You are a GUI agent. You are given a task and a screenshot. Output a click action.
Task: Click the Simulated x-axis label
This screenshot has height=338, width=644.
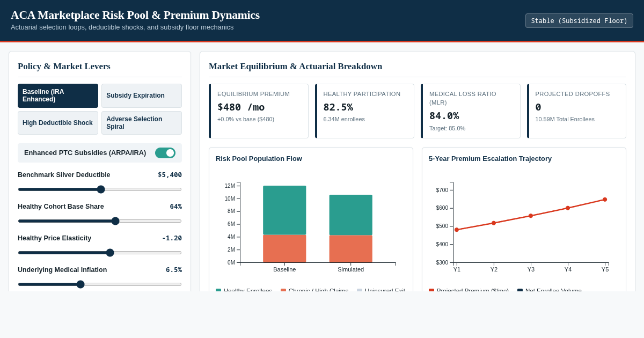tap(350, 269)
